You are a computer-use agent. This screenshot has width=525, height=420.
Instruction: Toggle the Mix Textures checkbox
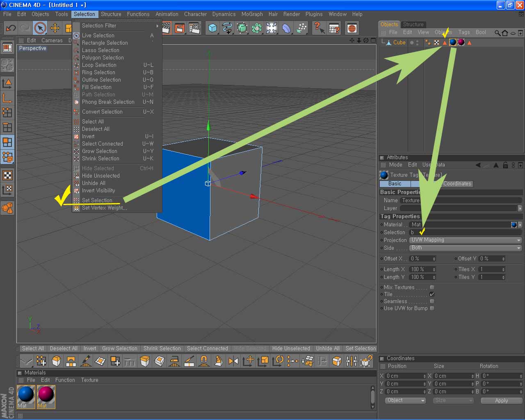click(x=432, y=287)
